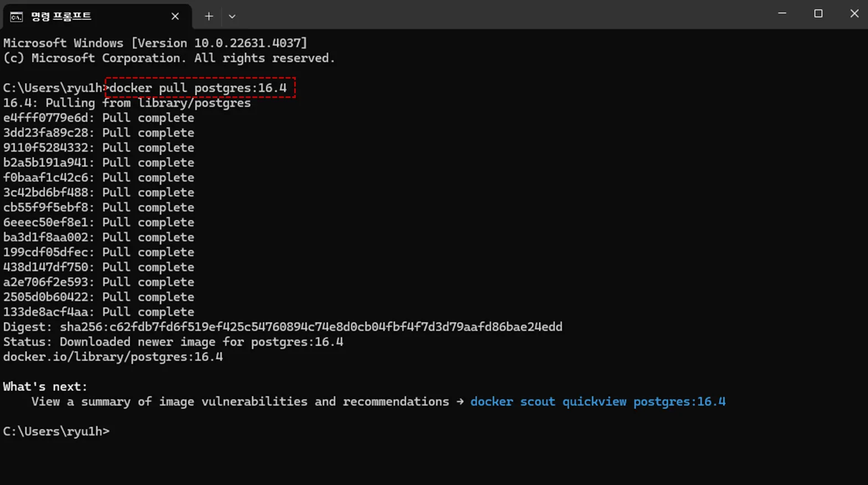
Task: Click the 16.4: Pulling from library/postgres line
Action: tap(127, 103)
